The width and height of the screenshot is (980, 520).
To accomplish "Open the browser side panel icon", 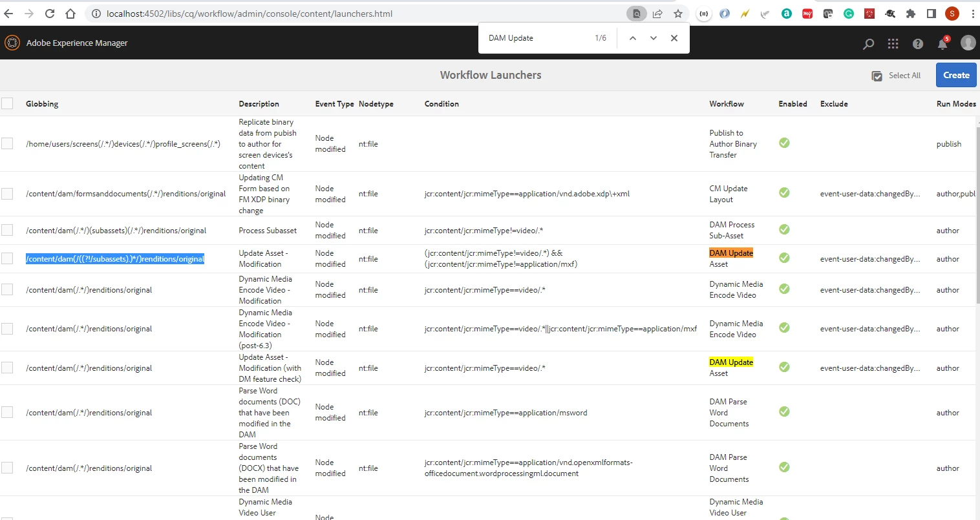I will pyautogui.click(x=932, y=14).
